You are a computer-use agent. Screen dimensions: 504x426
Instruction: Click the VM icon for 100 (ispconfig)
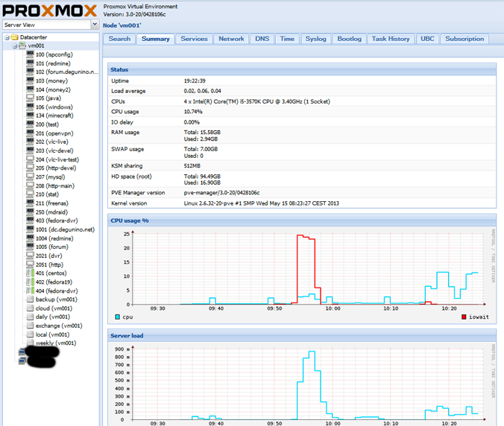pos(31,54)
